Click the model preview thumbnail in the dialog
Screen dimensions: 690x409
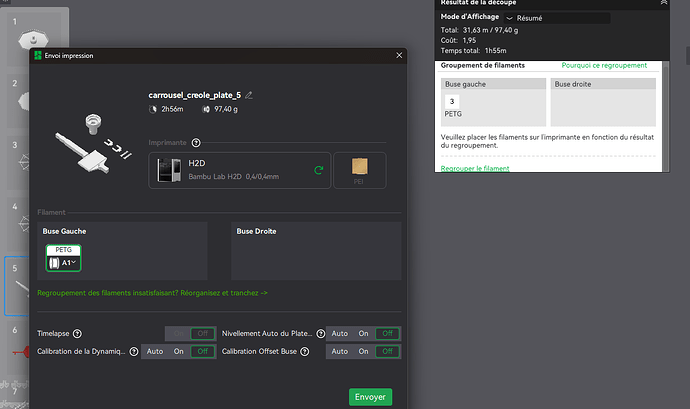click(93, 143)
